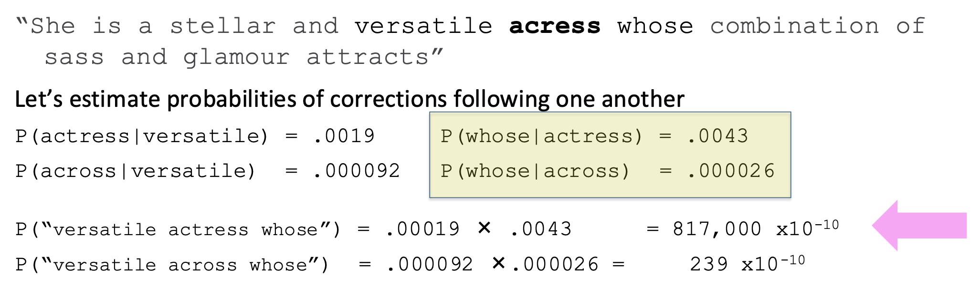The height and width of the screenshot is (290, 980).
Task: Click P(whose|across) in yellow box
Action: pyautogui.click(x=535, y=171)
